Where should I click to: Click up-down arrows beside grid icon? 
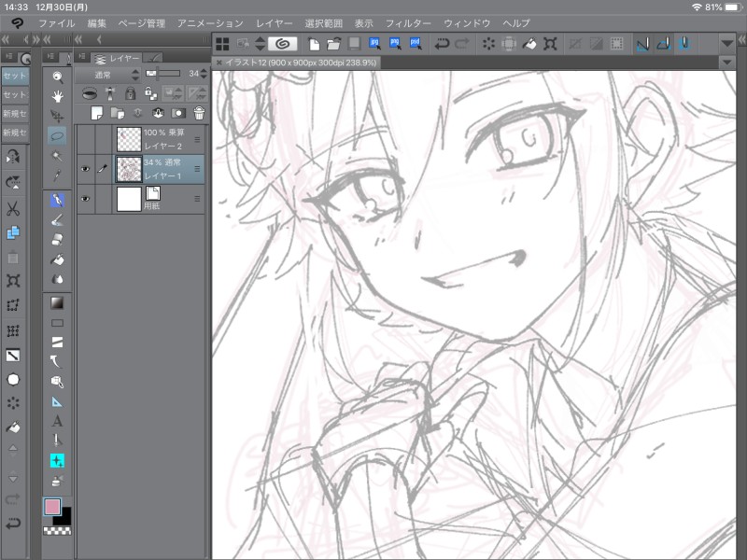tap(261, 44)
